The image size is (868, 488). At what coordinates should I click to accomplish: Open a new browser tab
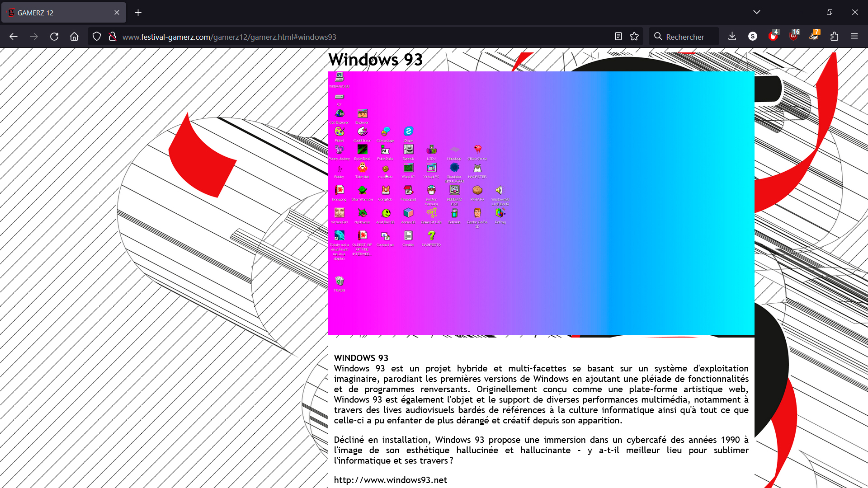pos(138,13)
